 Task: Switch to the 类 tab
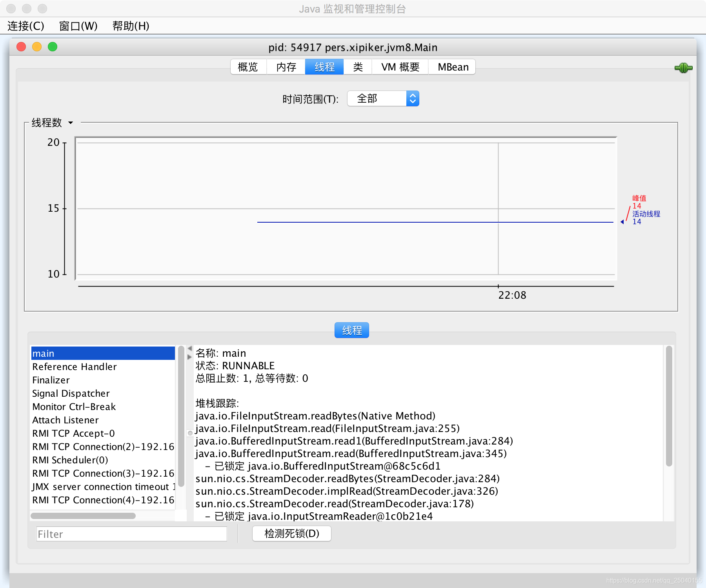point(358,67)
